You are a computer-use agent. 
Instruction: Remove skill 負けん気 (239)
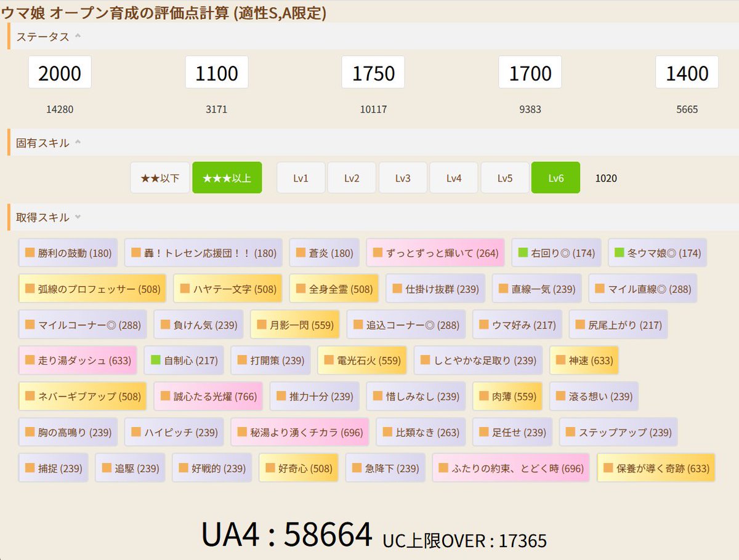(199, 324)
